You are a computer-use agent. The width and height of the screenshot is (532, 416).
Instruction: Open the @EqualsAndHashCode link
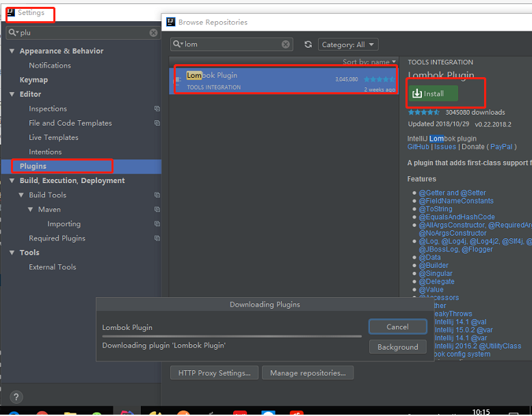[x=457, y=217]
